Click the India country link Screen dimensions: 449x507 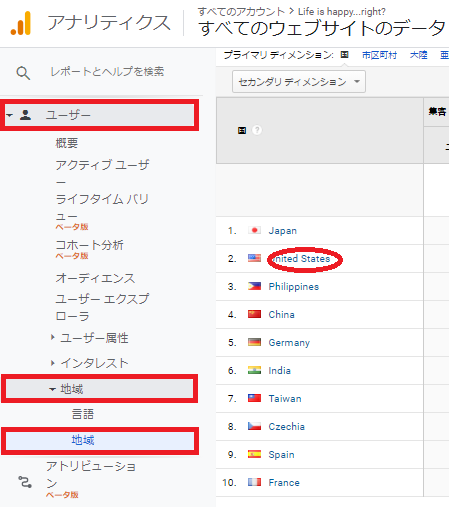[279, 371]
